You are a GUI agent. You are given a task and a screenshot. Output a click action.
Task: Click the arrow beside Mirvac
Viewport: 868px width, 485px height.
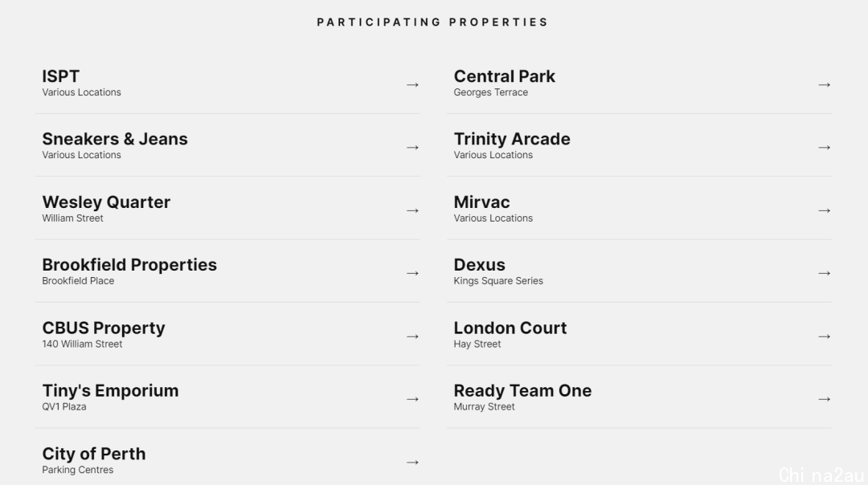tap(825, 210)
